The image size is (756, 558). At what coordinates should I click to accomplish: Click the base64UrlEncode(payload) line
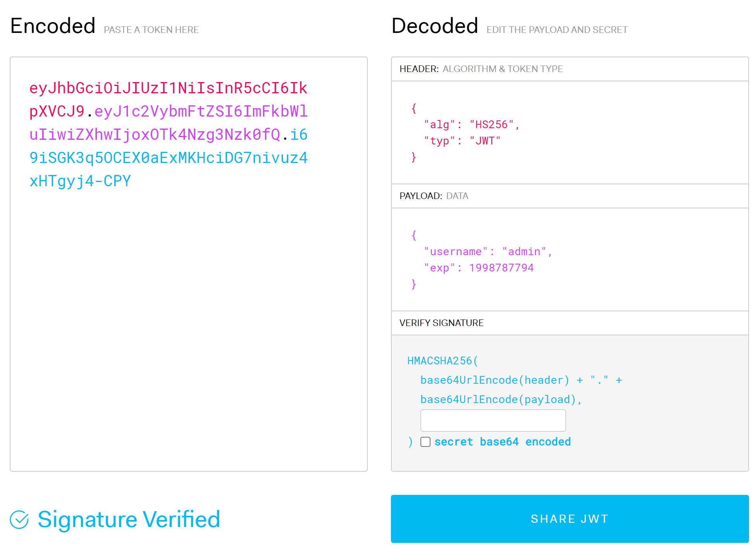(501, 400)
